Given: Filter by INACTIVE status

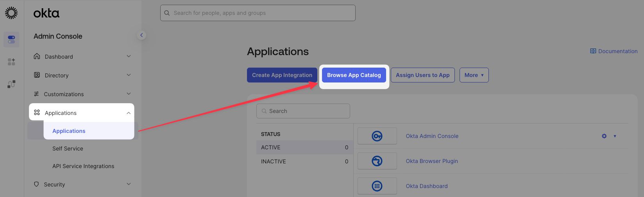Looking at the screenshot, I should coord(305,161).
